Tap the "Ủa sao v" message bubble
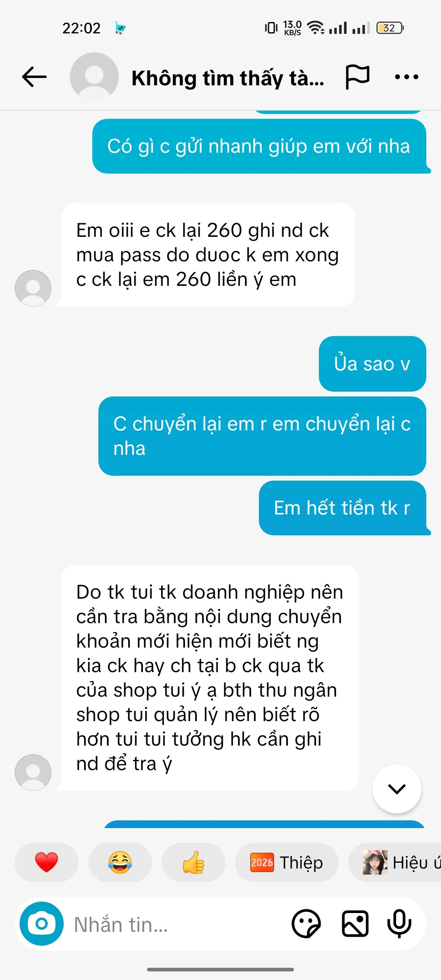 (x=372, y=364)
